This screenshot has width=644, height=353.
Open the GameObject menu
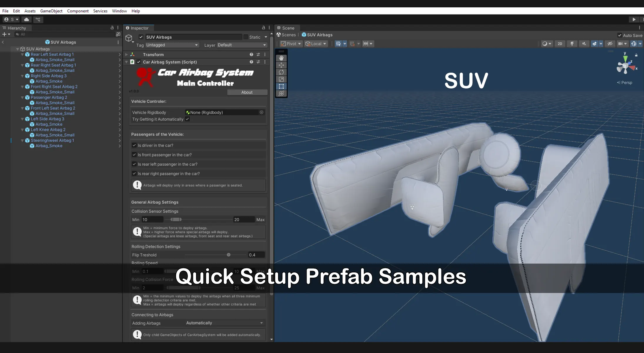pos(51,11)
